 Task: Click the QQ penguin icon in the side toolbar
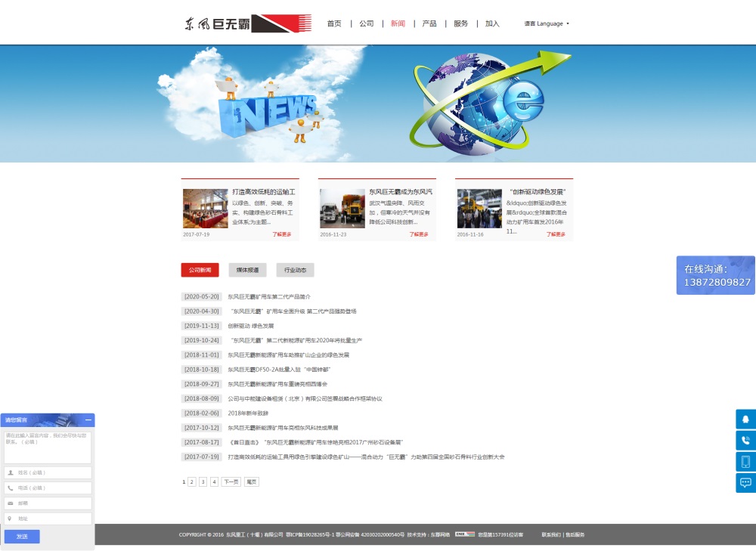[x=745, y=419]
